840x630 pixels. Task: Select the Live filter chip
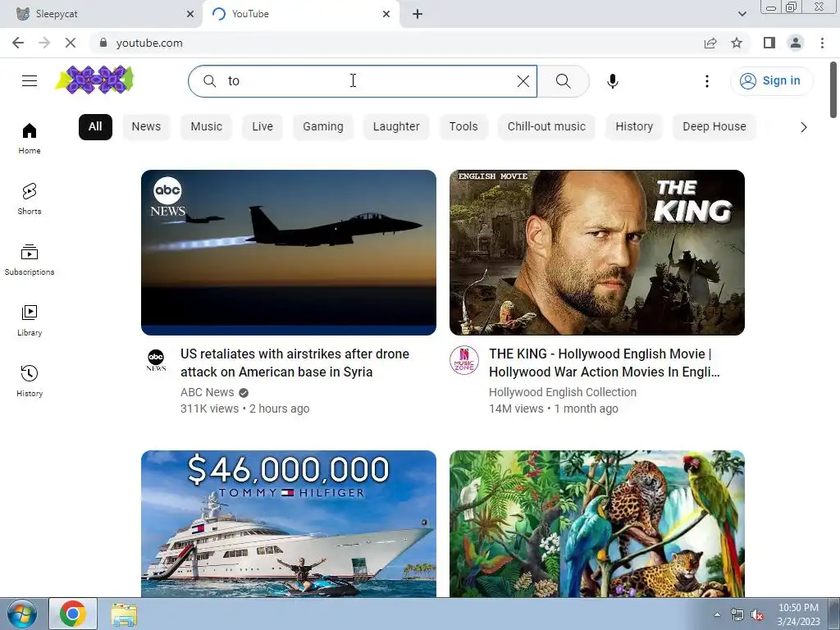262,127
